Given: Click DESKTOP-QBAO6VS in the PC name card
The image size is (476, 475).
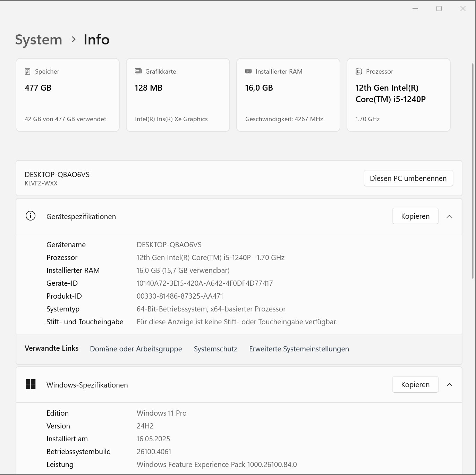Looking at the screenshot, I should [x=57, y=174].
